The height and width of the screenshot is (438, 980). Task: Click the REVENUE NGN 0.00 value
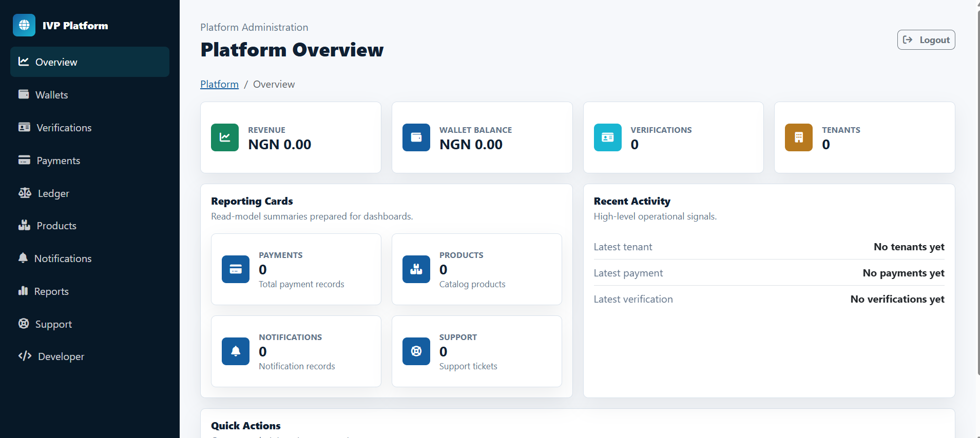[280, 145]
